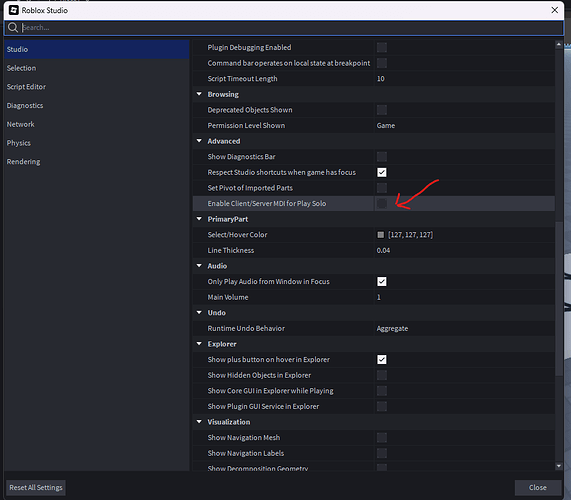Click the Close button at bottom
571x500 pixels.
click(538, 488)
